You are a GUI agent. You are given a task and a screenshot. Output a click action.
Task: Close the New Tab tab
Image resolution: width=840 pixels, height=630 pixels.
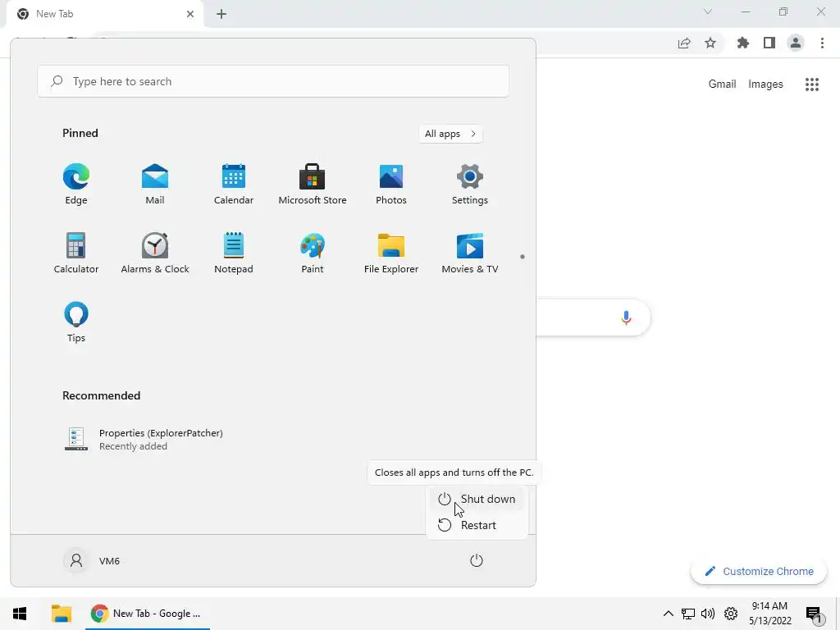190,14
